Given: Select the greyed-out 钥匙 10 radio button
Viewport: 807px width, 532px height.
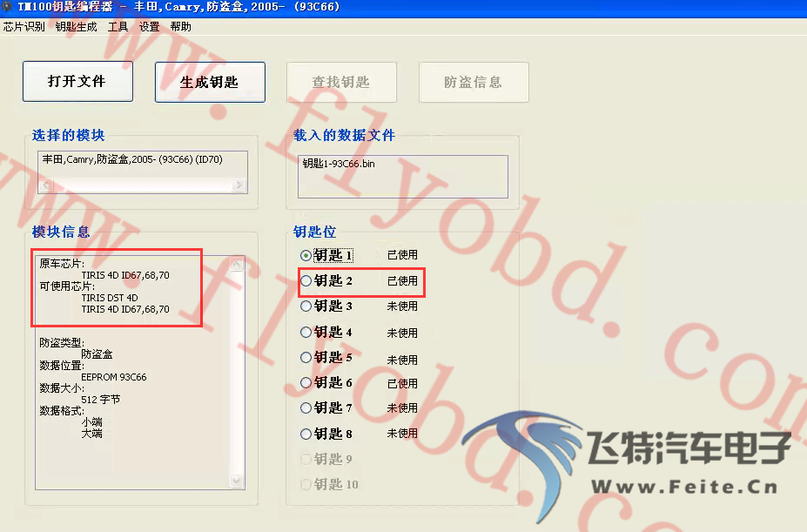Looking at the screenshot, I should [x=306, y=484].
